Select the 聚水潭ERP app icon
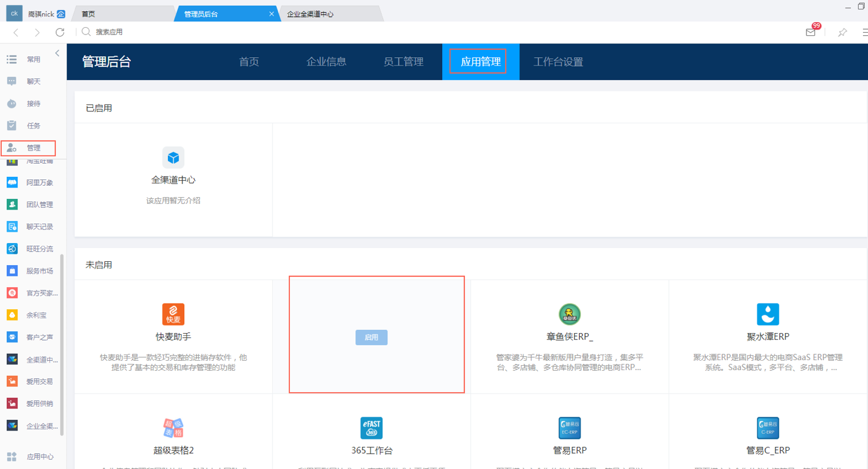The image size is (868, 469). pyautogui.click(x=768, y=314)
